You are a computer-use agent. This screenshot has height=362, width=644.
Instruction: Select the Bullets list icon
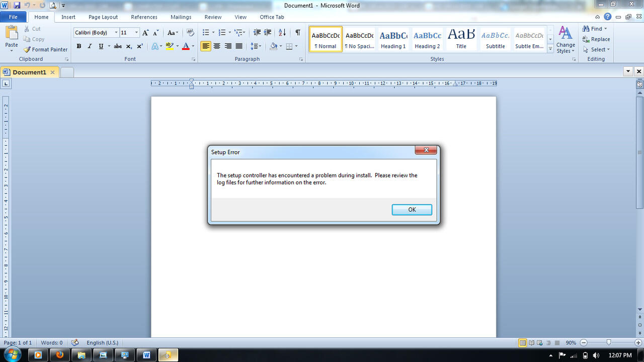pos(205,33)
